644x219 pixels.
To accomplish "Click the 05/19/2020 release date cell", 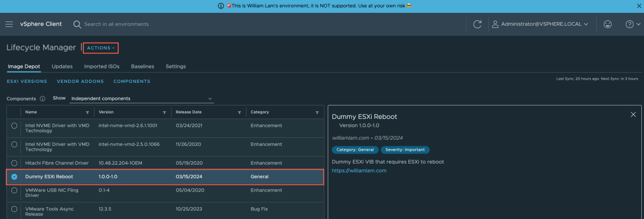I will click(x=189, y=163).
